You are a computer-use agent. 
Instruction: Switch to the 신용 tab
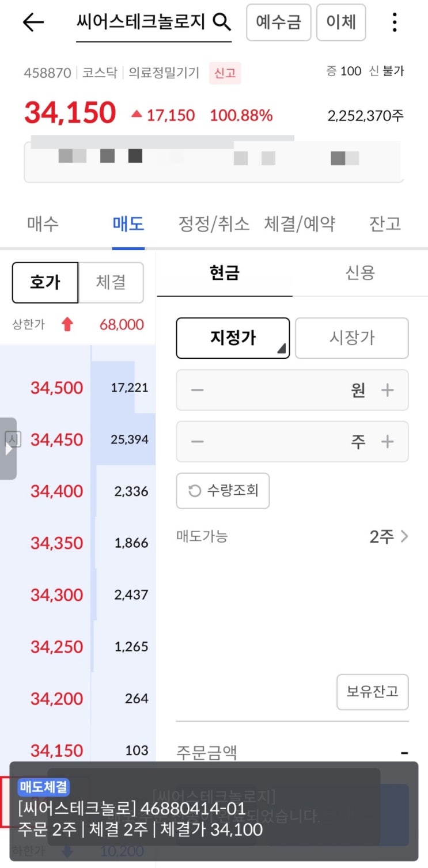(x=360, y=272)
